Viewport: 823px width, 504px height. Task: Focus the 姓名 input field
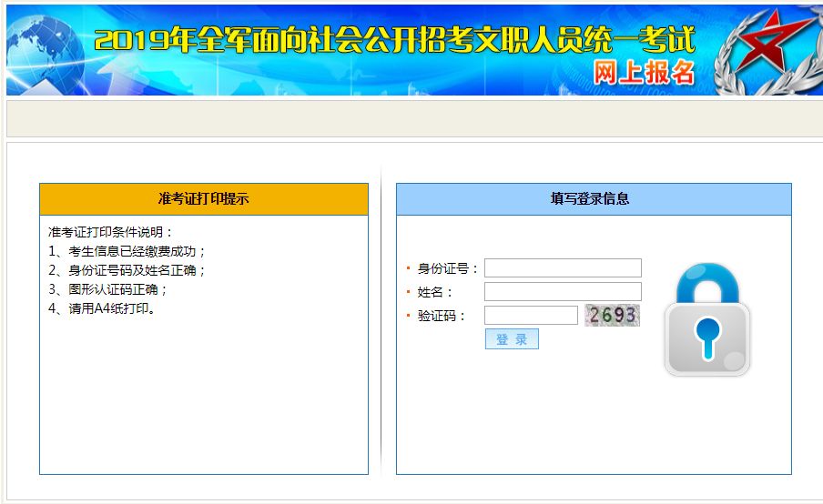(x=563, y=292)
